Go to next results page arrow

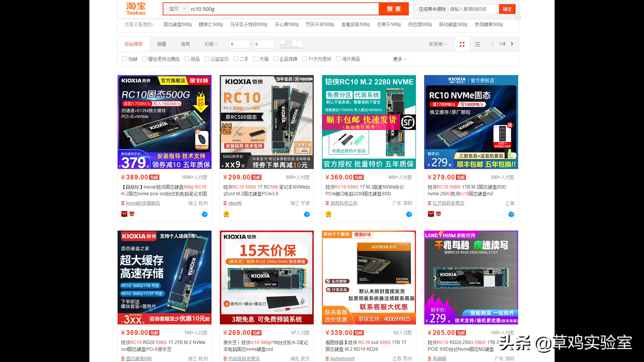[x=512, y=44]
